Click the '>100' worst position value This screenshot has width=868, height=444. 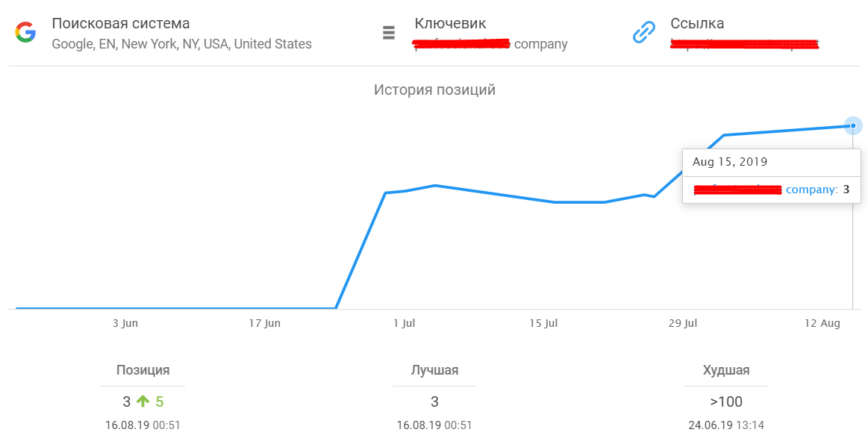coord(726,401)
